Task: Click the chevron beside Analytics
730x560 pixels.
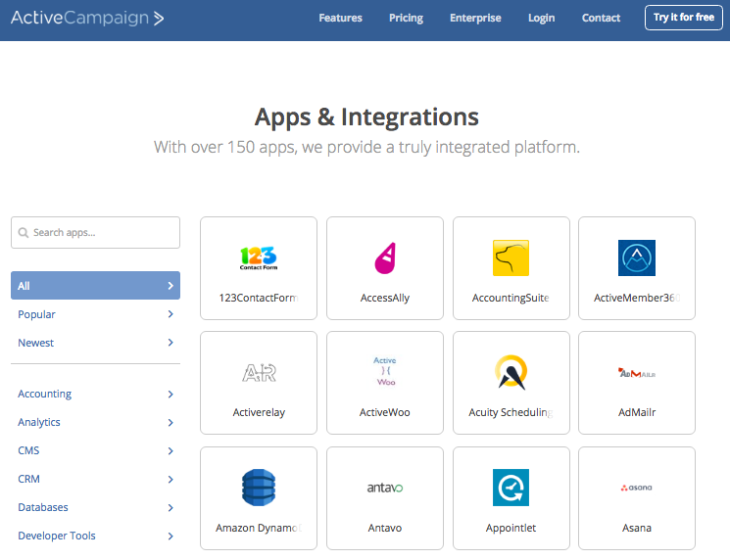Action: pyautogui.click(x=170, y=423)
